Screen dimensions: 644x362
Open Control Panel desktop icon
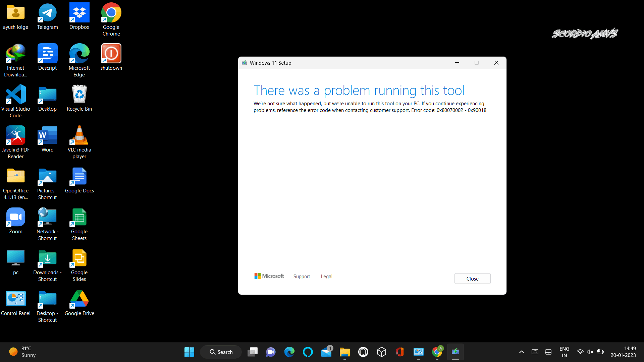(15, 299)
